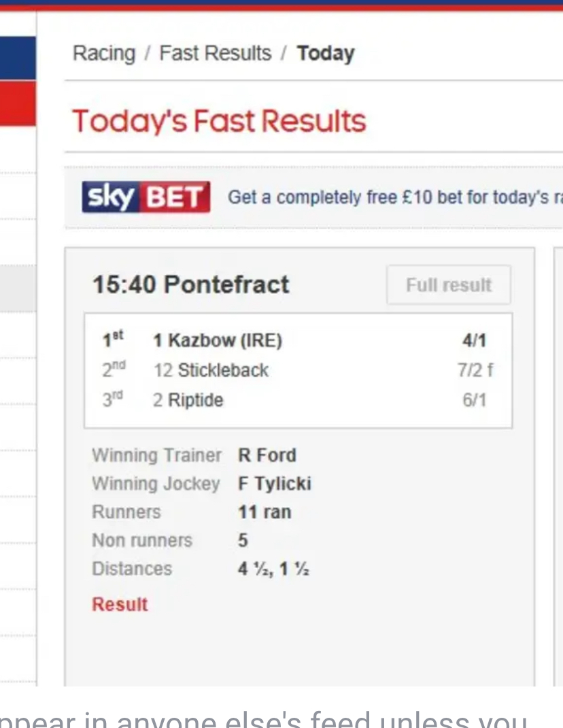563x728 pixels.
Task: Click Stickleback's 7/2 f odds
Action: point(475,370)
